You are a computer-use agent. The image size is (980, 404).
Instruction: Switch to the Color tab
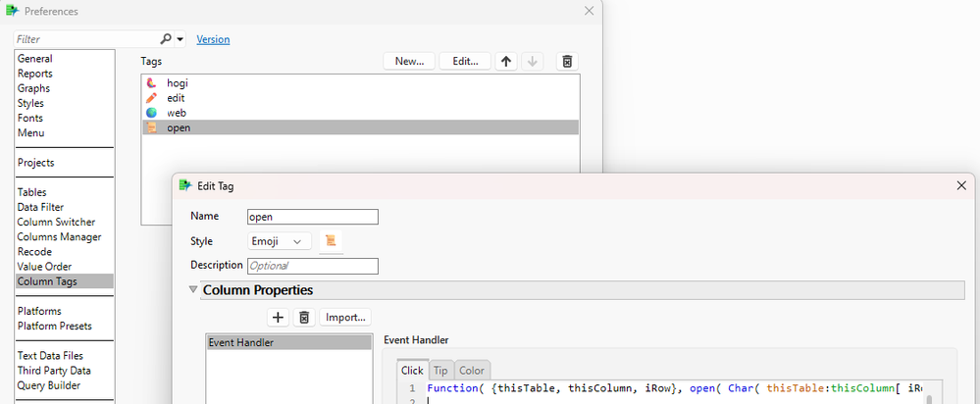(x=472, y=371)
